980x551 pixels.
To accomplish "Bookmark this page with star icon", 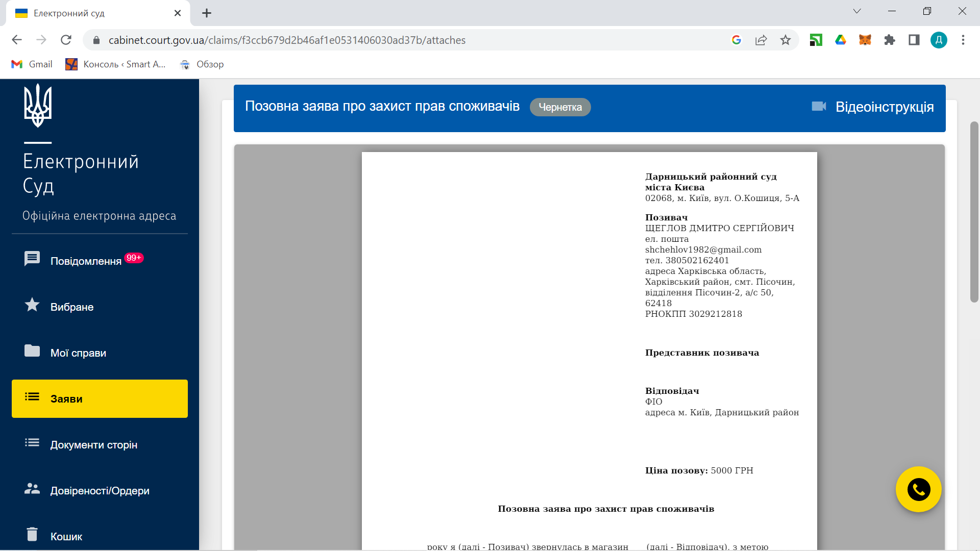I will (785, 40).
